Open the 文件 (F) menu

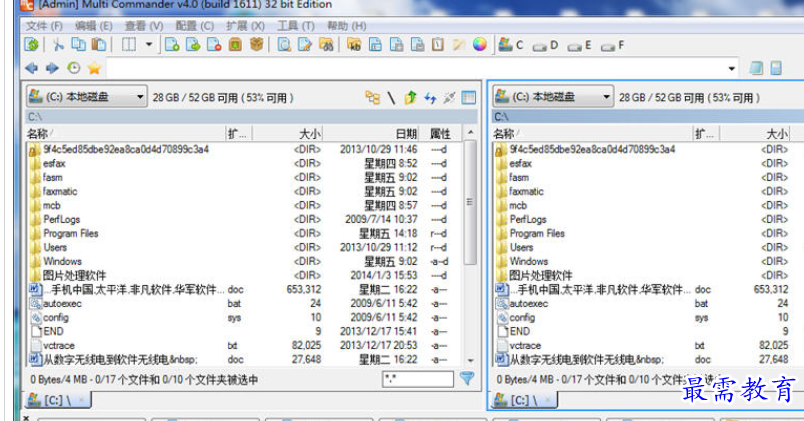pos(44,26)
